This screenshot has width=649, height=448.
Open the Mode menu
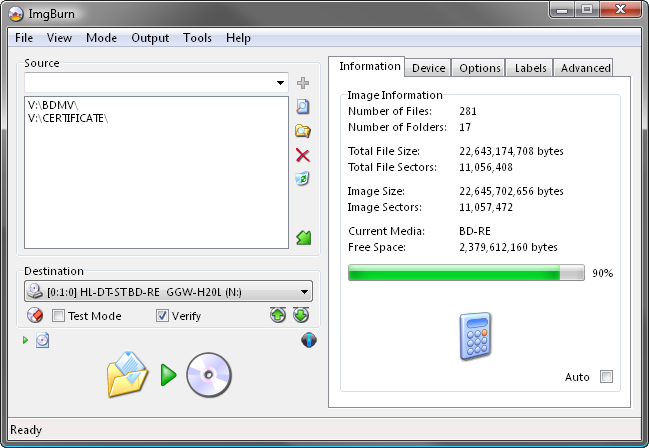(x=101, y=38)
